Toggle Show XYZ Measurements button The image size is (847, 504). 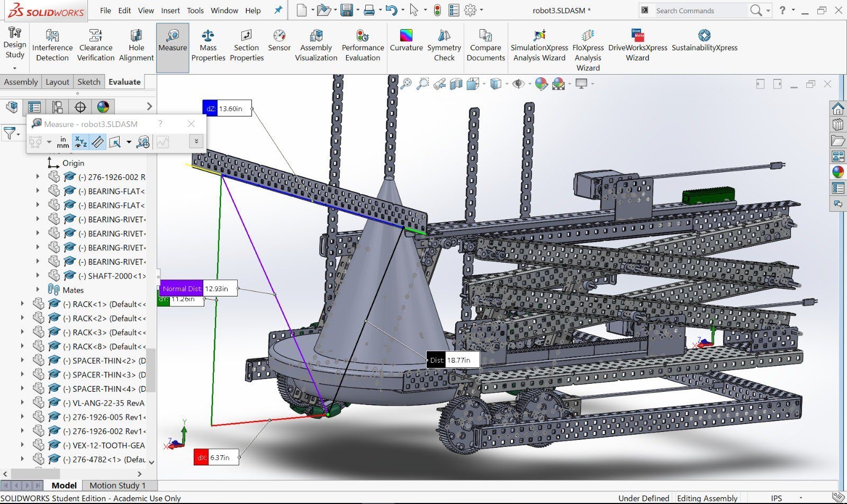[80, 142]
